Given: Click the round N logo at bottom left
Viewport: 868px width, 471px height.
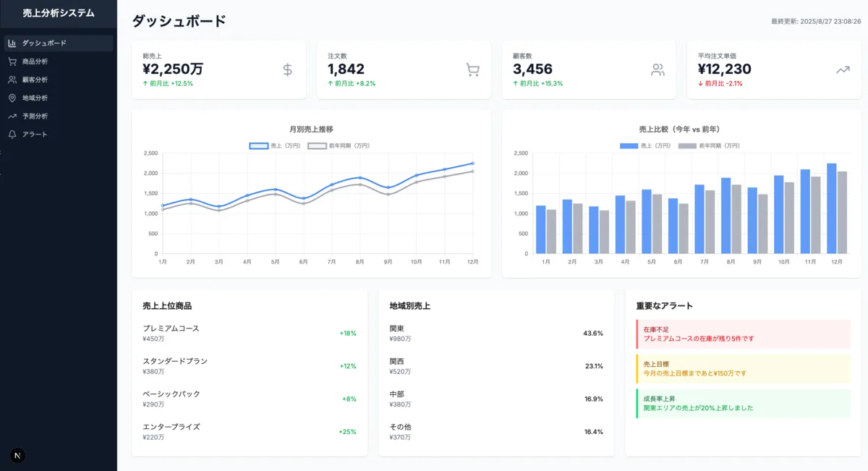Looking at the screenshot, I should 18,455.
